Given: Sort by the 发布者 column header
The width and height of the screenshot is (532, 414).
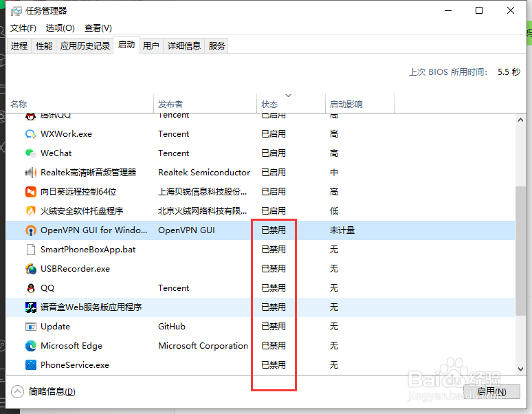Looking at the screenshot, I should coord(206,103).
